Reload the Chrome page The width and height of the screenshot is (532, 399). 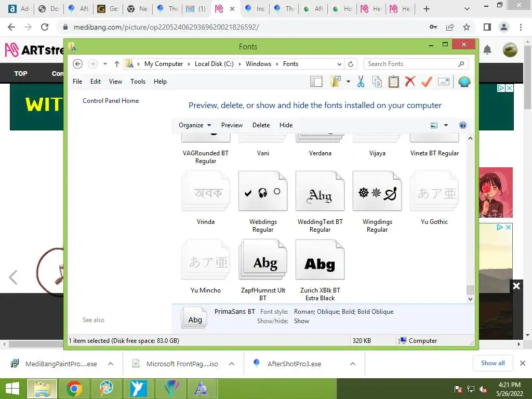pyautogui.click(x=45, y=27)
